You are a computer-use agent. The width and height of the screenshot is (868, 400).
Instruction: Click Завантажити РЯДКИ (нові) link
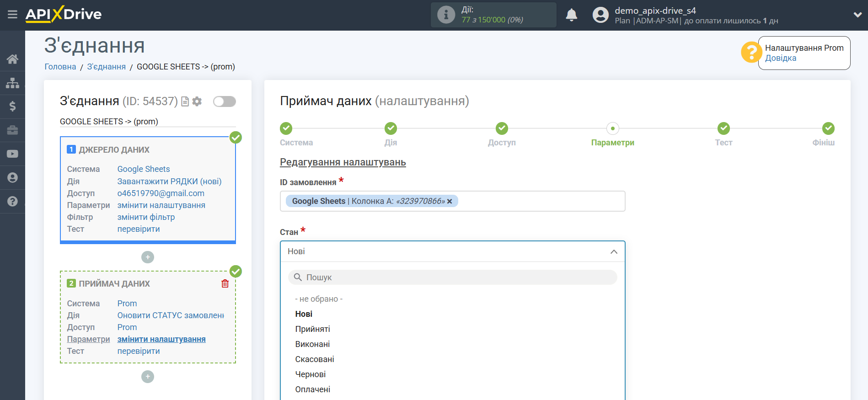170,181
